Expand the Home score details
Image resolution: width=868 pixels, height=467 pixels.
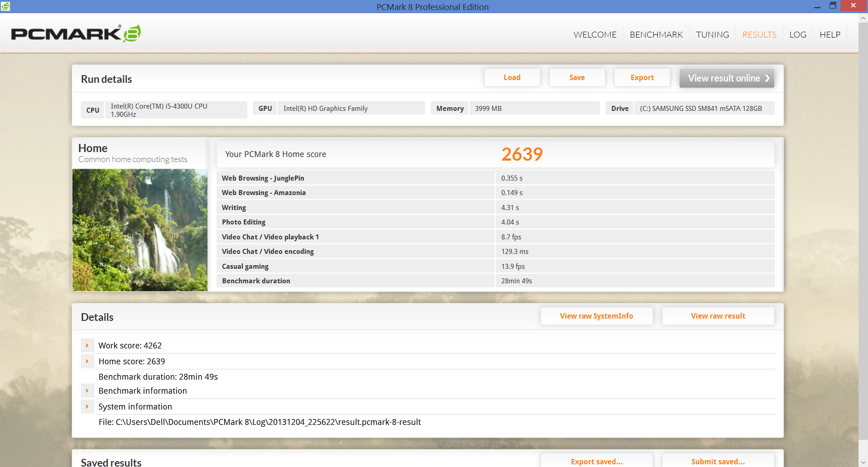click(87, 361)
